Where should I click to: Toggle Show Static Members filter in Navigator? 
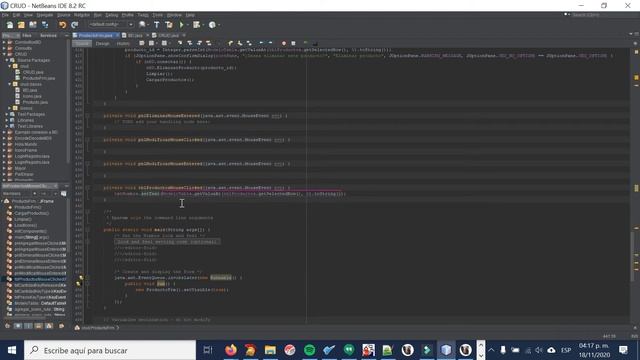pyautogui.click(x=28, y=326)
